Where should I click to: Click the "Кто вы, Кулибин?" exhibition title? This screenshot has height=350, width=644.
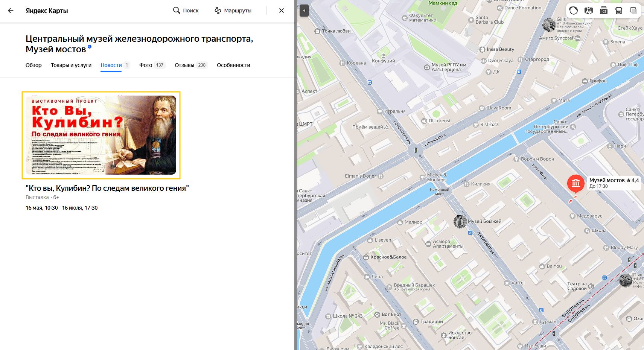[x=107, y=188]
